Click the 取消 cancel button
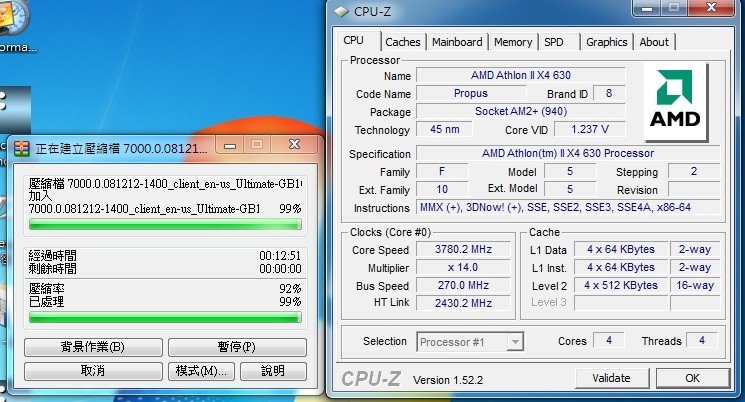Viewport: 745px width, 402px height. point(93,371)
